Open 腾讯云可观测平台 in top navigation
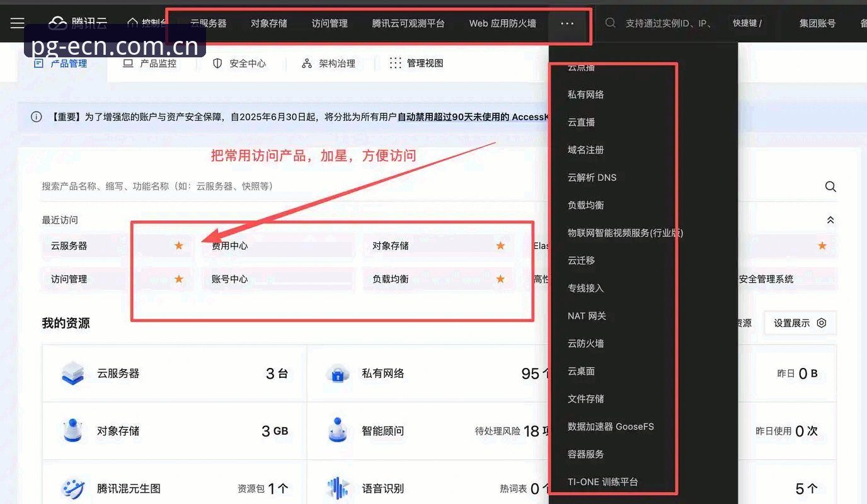867x504 pixels. [x=408, y=23]
